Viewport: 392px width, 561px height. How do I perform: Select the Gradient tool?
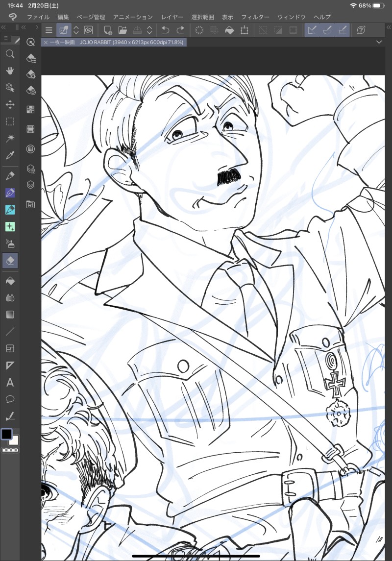[10, 315]
